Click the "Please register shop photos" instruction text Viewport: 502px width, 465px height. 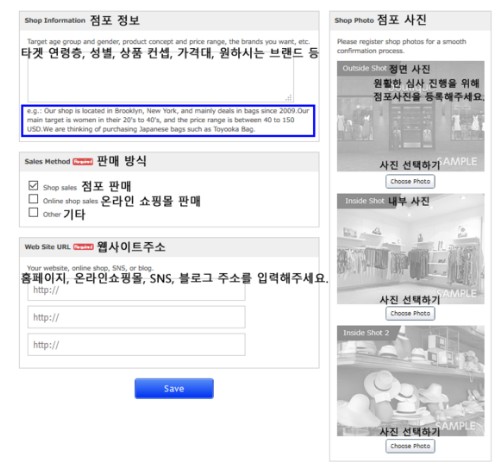click(x=401, y=46)
